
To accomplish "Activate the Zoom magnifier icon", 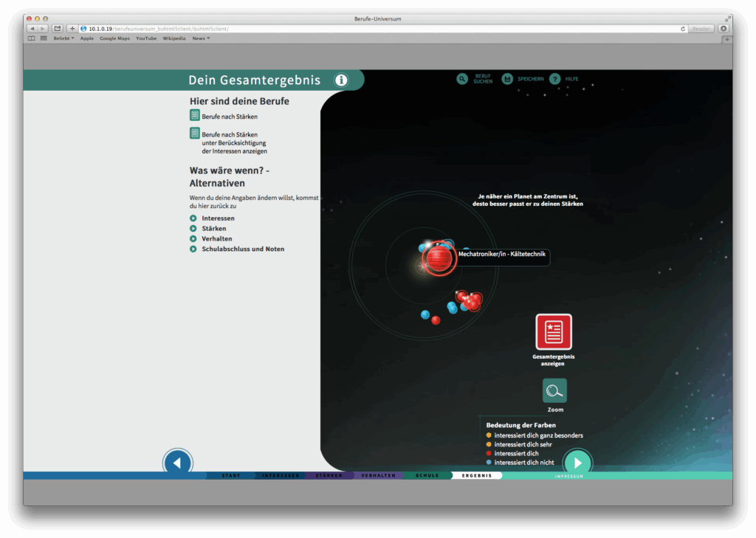I will (554, 390).
